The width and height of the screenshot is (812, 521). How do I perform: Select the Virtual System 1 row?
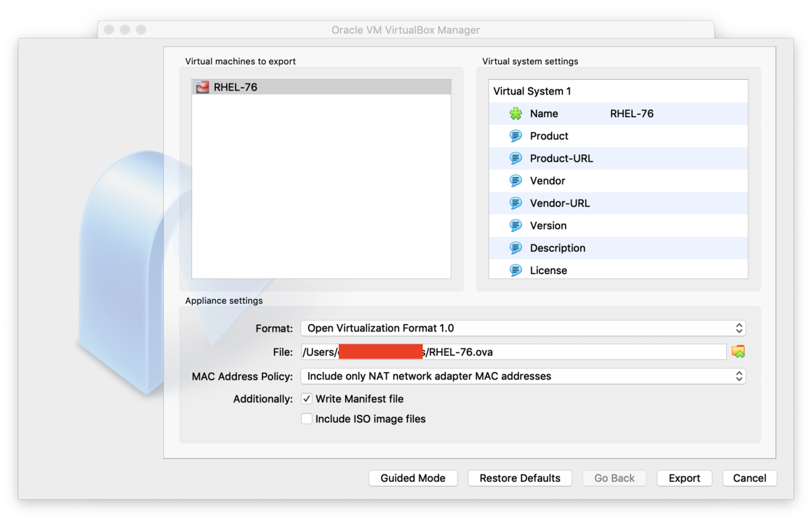pyautogui.click(x=618, y=91)
